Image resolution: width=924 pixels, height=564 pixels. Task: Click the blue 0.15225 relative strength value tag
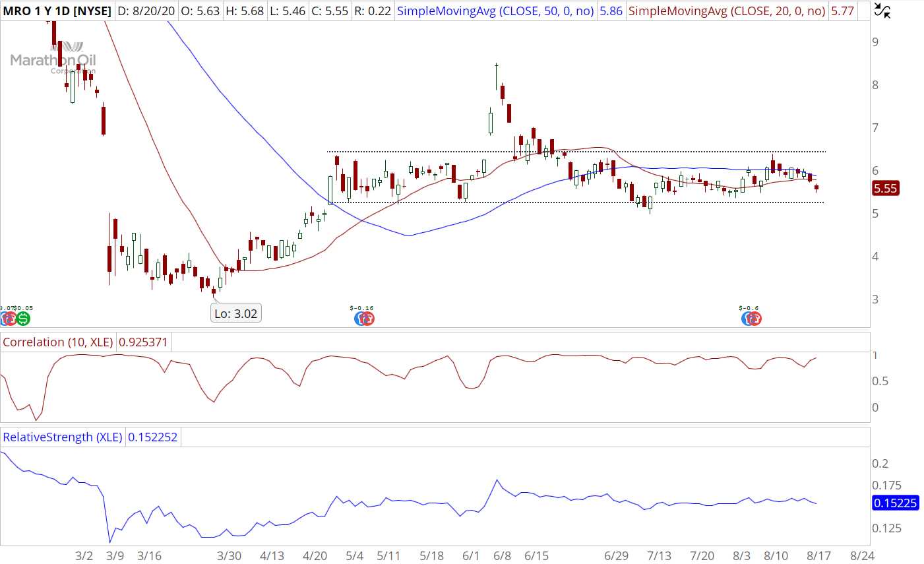[x=895, y=503]
